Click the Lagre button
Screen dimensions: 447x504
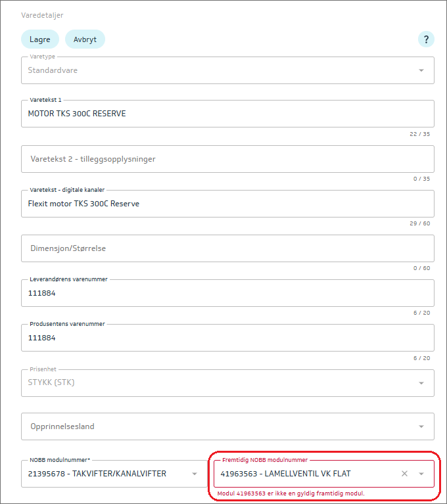[39, 39]
